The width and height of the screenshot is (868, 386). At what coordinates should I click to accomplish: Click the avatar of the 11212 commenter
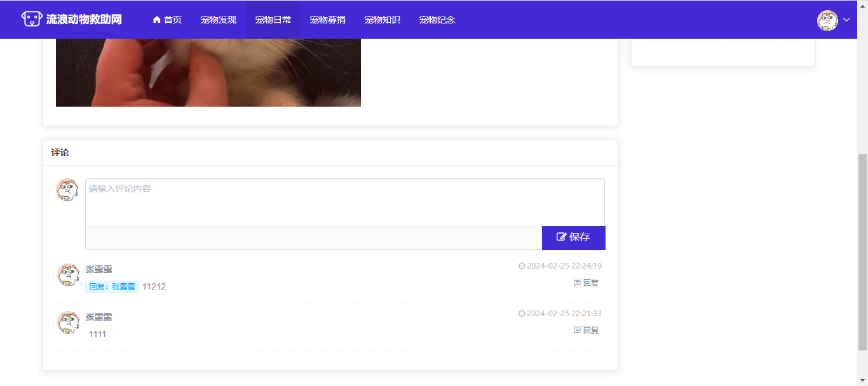pos(67,276)
